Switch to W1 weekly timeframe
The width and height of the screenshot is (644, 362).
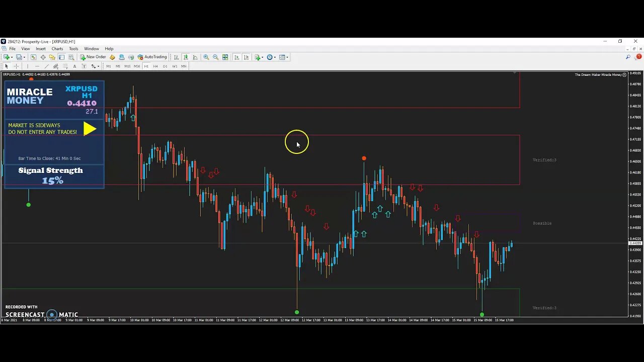[175, 66]
